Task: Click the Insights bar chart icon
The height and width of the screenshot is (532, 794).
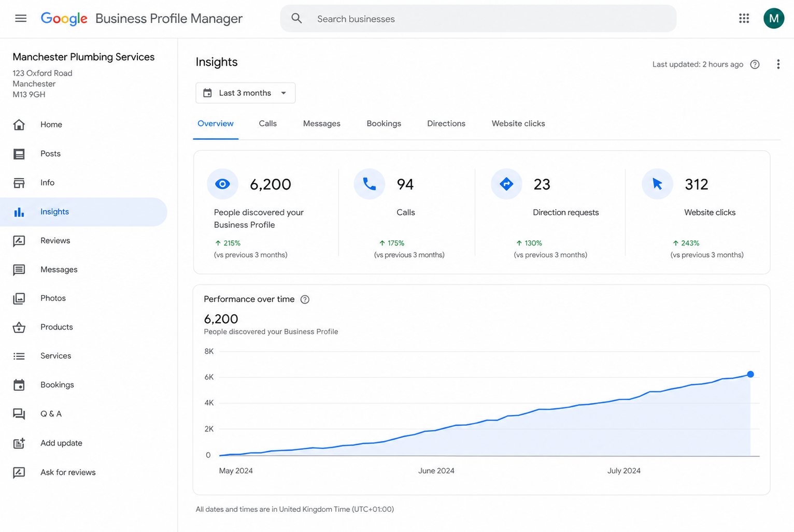Action: pyautogui.click(x=19, y=212)
